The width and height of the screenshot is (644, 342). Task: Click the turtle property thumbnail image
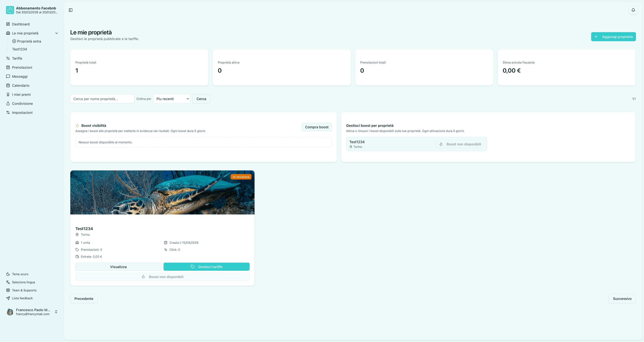162,192
